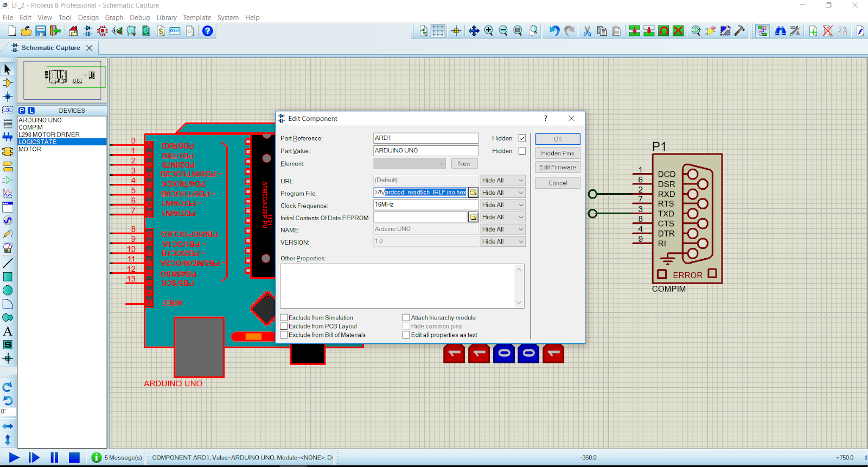Save the project with the floppy disk icon
Screen dimensions: 868x467
click(x=41, y=31)
